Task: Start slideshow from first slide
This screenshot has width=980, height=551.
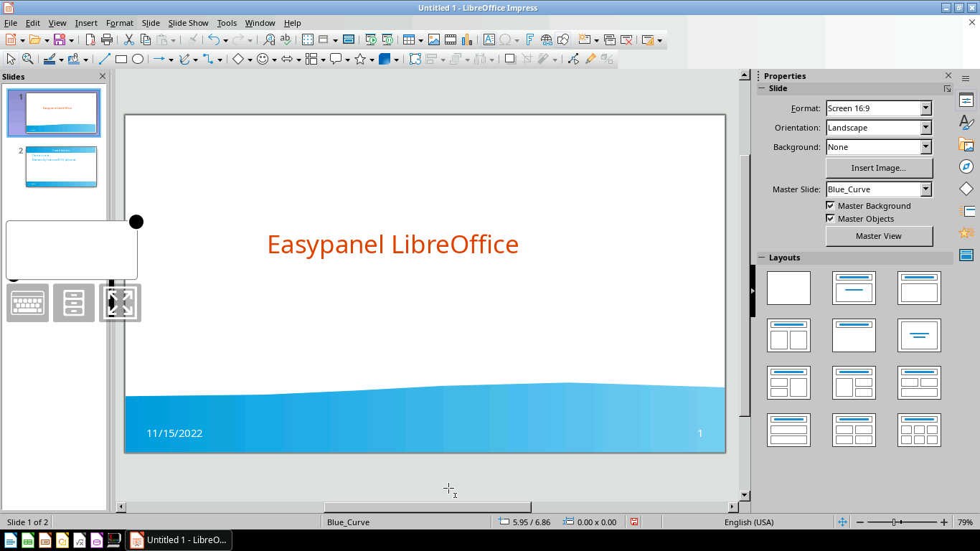Action: 369,39
